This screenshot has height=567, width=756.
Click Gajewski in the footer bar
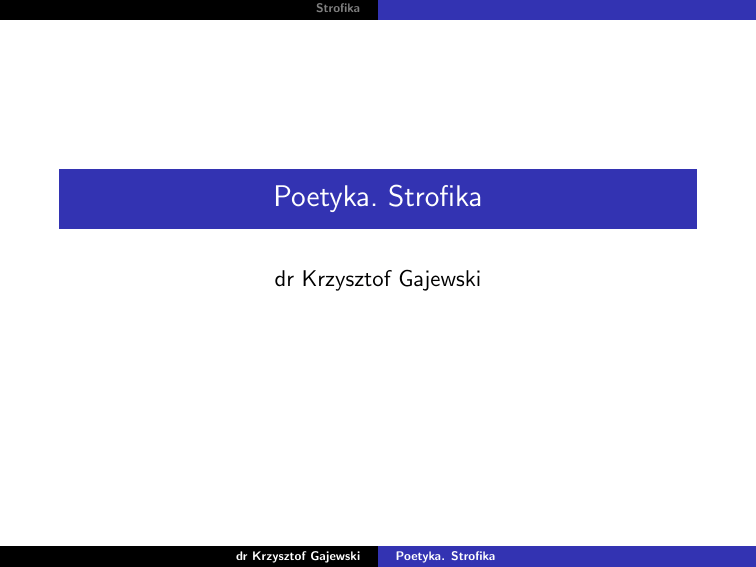pos(336,555)
